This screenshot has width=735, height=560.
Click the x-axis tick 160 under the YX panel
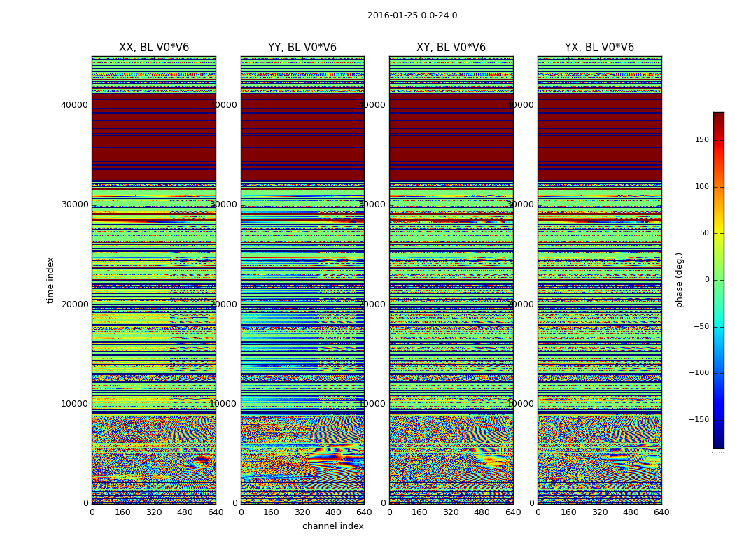pyautogui.click(x=568, y=512)
